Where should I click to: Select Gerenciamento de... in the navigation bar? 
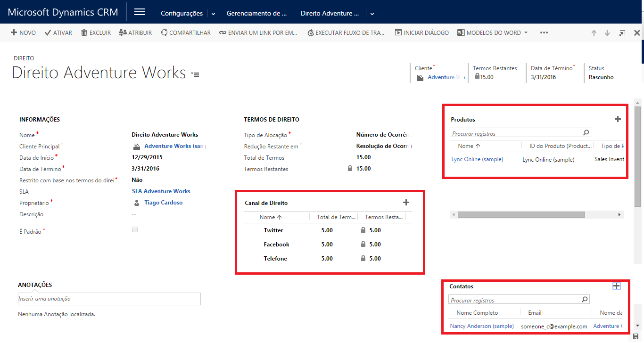click(256, 13)
